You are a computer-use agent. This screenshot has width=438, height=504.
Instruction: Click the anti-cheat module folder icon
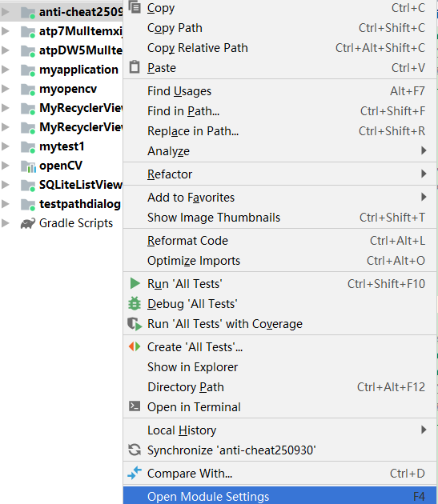point(28,13)
